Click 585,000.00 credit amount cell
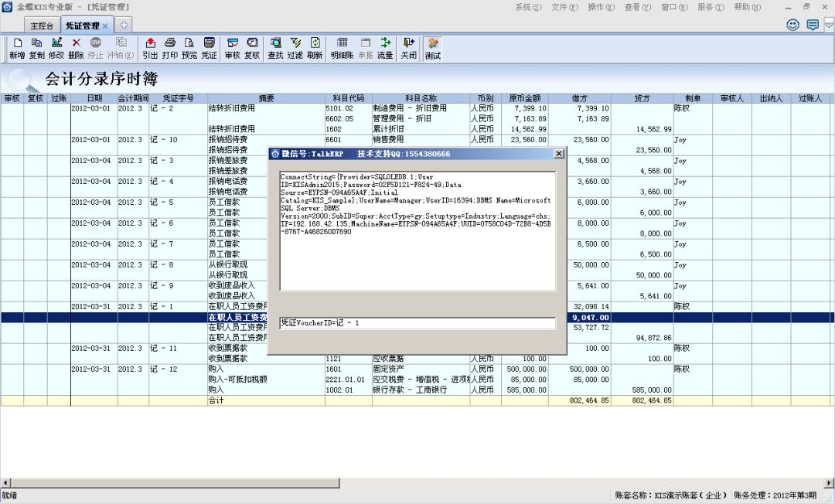 (642, 390)
